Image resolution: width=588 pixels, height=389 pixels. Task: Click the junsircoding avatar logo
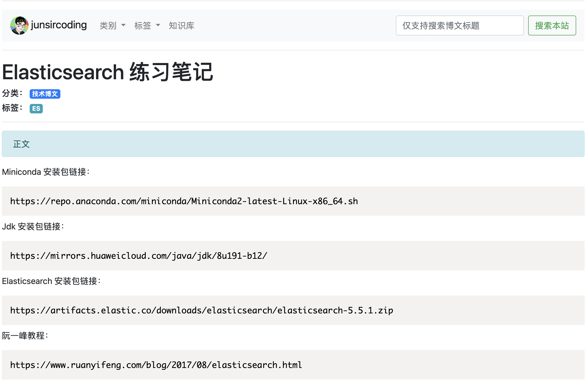19,25
